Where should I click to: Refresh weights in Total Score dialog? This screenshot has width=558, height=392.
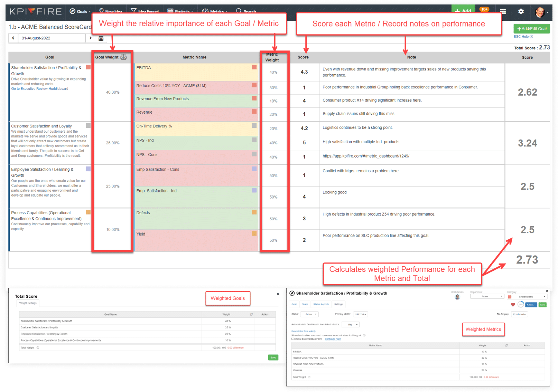[251, 315]
